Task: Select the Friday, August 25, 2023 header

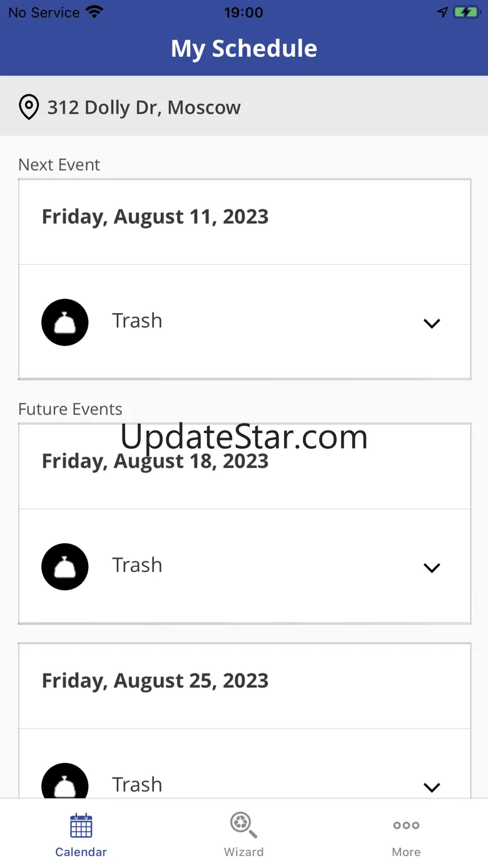Action: (x=155, y=681)
